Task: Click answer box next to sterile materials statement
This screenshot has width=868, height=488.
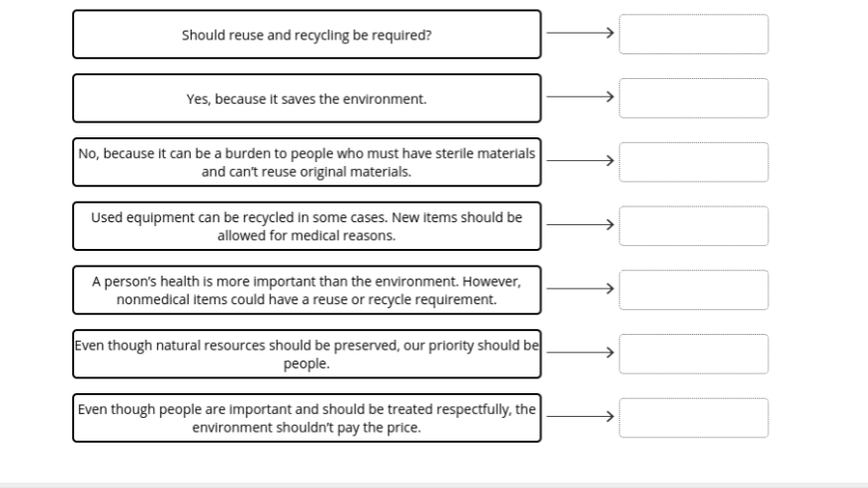Action: [x=694, y=162]
